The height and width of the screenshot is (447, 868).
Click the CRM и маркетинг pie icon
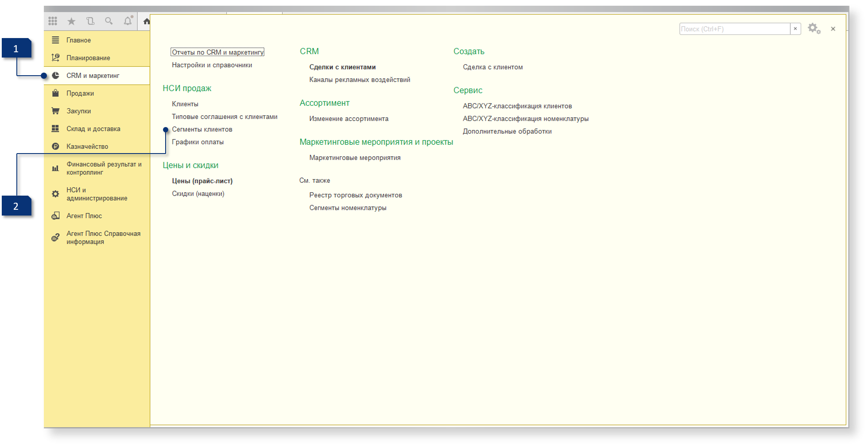click(55, 76)
